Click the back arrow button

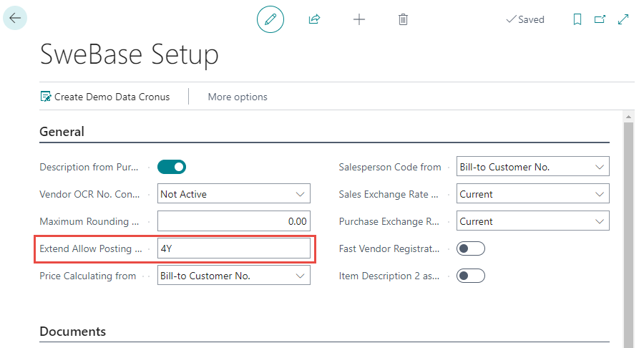click(15, 18)
